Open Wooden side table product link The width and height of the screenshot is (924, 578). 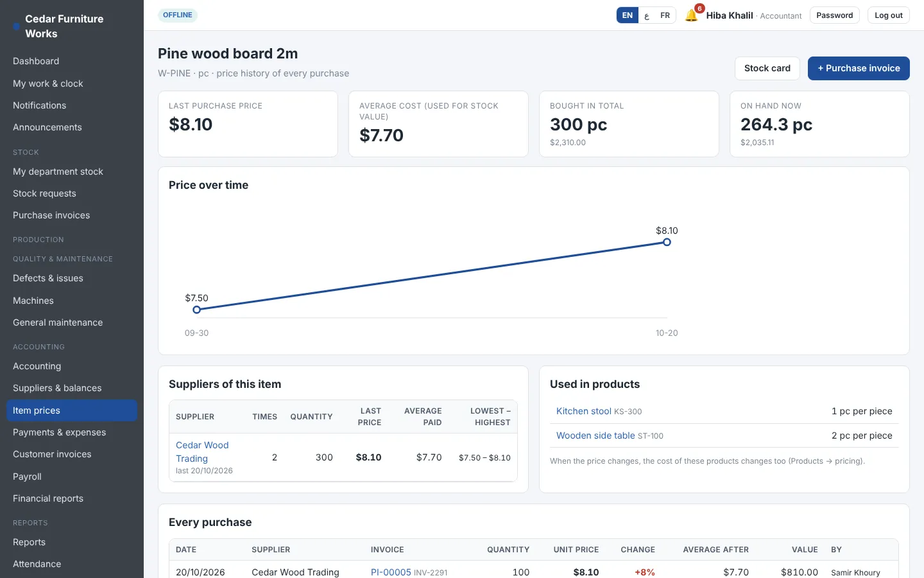[595, 435]
